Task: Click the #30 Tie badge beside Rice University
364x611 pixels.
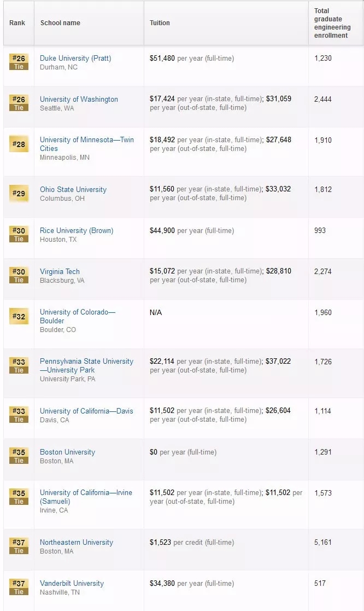Action: pyautogui.click(x=19, y=234)
